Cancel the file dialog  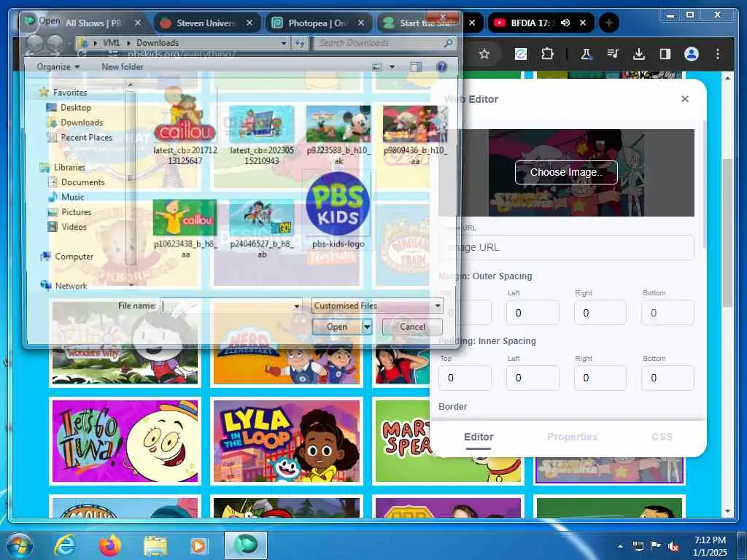(412, 327)
